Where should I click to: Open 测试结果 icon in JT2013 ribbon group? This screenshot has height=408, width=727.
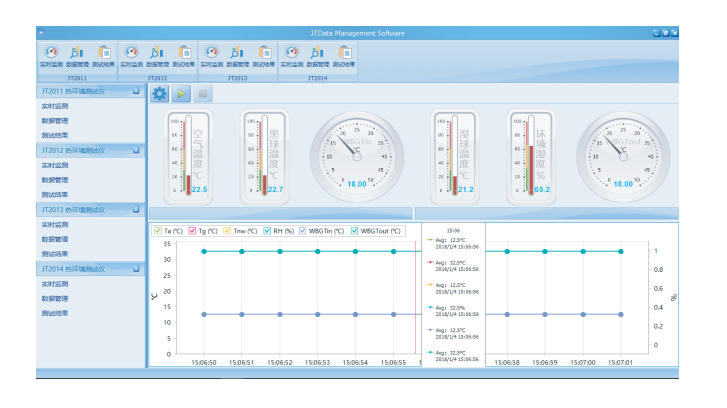pyautogui.click(x=264, y=54)
